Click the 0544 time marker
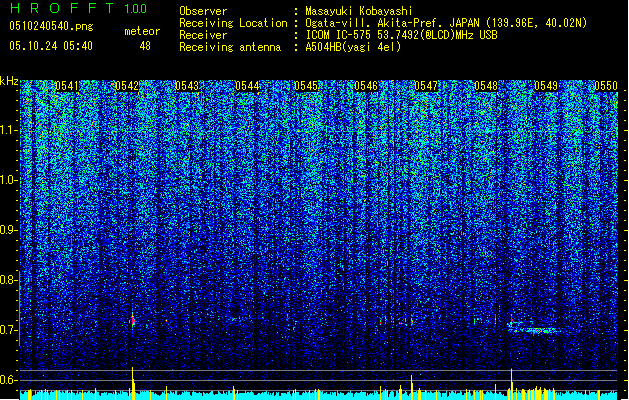This screenshot has width=629, height=400. pos(247,86)
